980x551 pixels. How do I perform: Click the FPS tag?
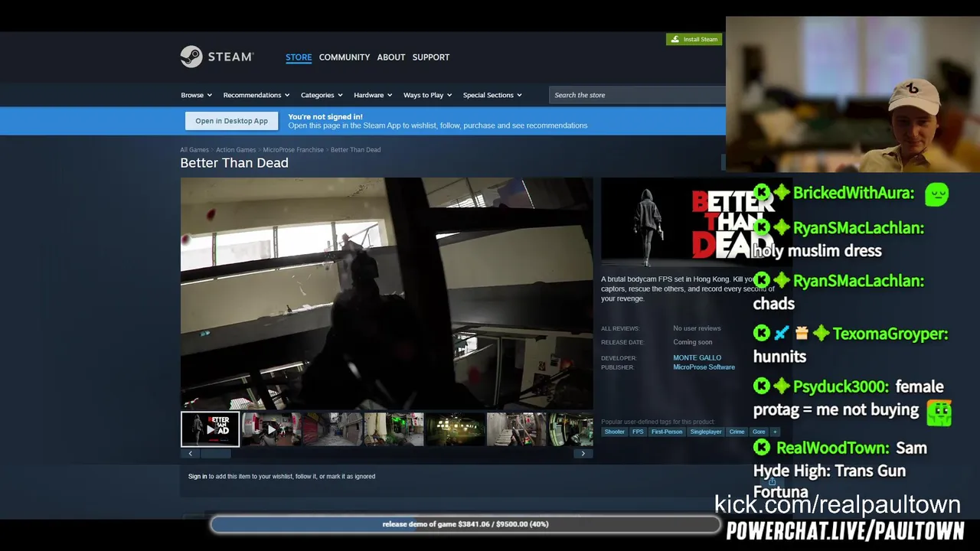638,432
